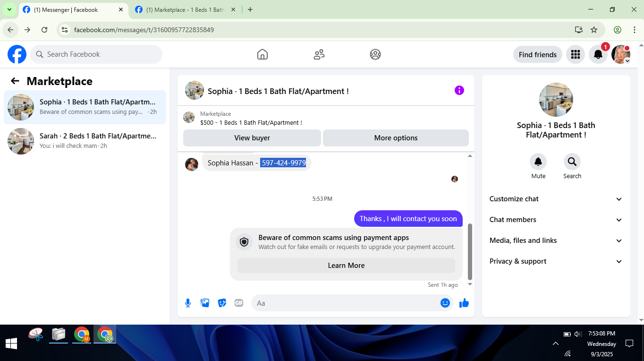Send a thumbs-up like
The width and height of the screenshot is (644, 361).
pyautogui.click(x=464, y=303)
